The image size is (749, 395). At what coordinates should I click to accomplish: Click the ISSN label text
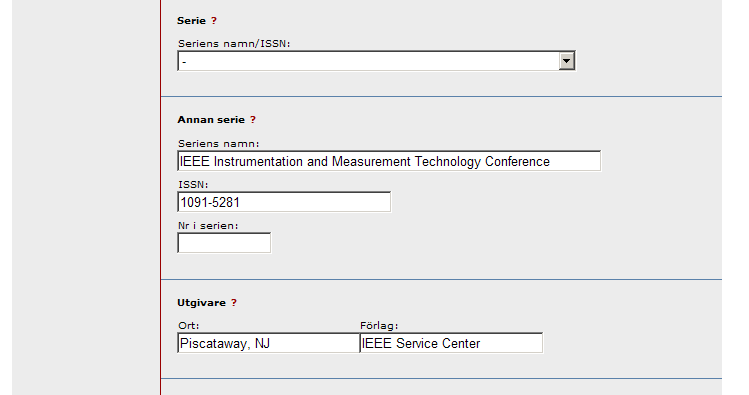click(193, 184)
